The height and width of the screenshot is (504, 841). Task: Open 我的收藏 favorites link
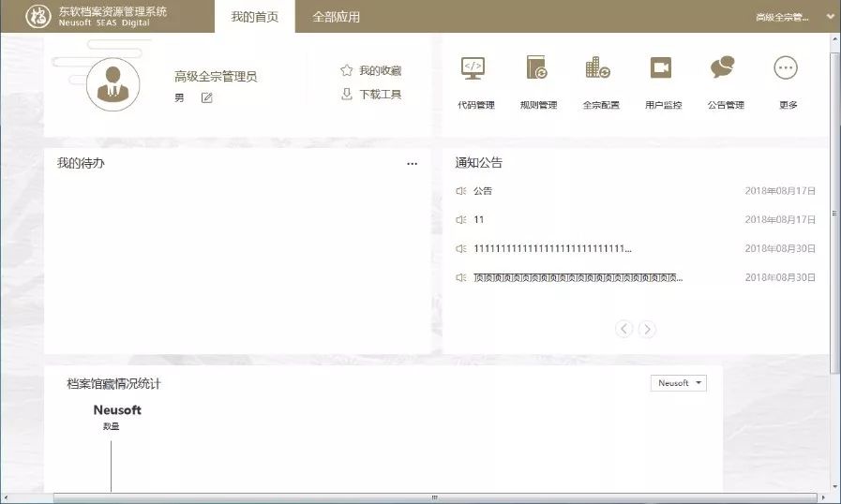(x=371, y=70)
